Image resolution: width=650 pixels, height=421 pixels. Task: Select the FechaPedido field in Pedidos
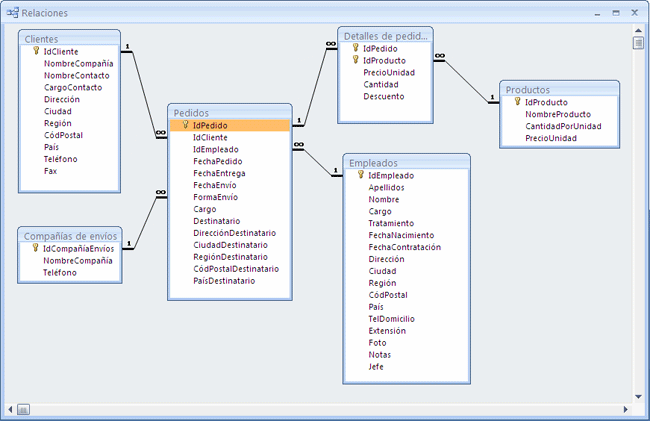[216, 161]
